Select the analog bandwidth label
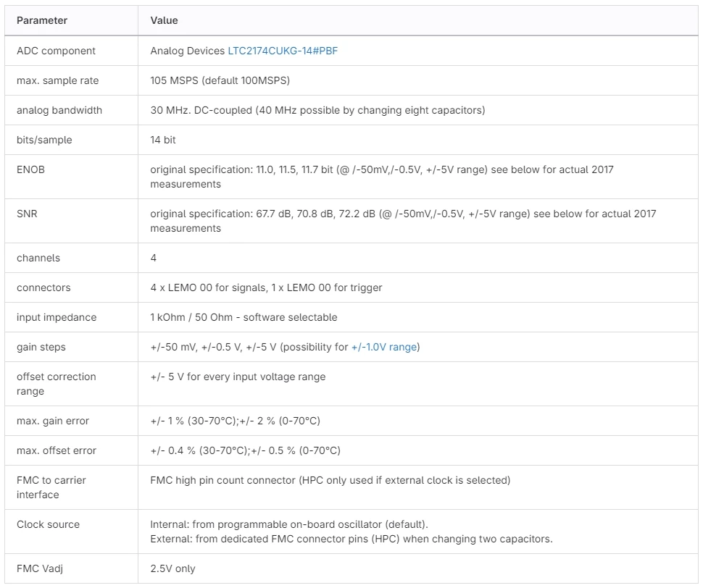 click(x=59, y=110)
